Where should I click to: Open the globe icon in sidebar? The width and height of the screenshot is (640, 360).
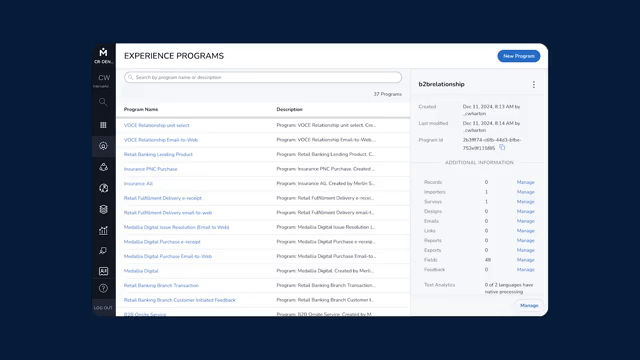[x=103, y=188]
